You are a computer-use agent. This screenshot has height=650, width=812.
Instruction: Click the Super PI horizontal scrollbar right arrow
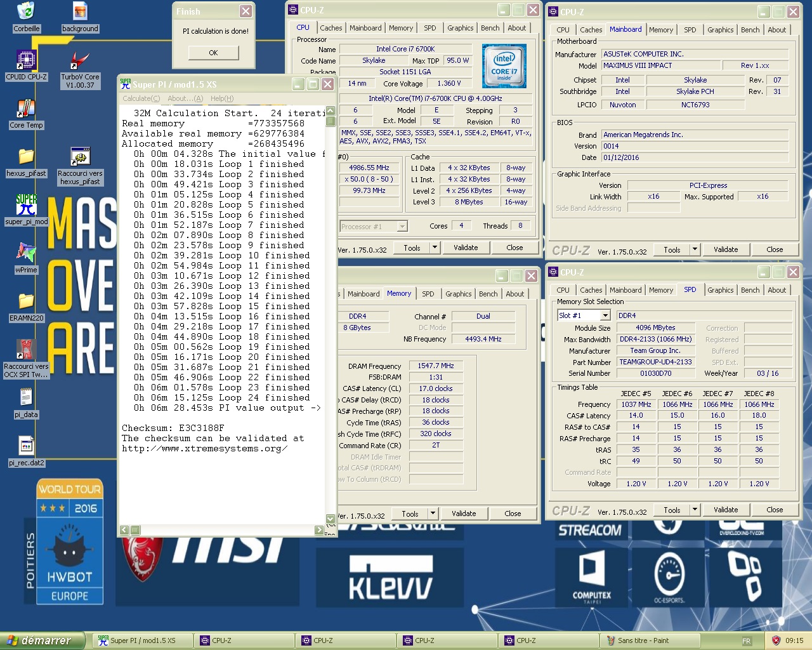[x=319, y=530]
